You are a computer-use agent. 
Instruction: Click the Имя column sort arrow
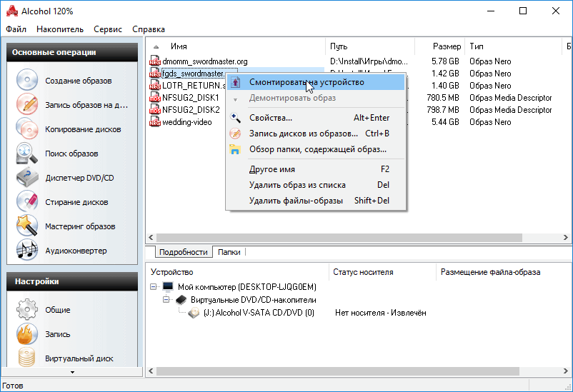[x=156, y=46]
